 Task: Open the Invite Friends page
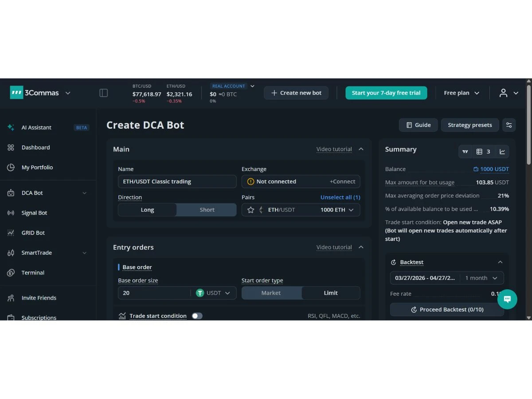[x=39, y=298]
